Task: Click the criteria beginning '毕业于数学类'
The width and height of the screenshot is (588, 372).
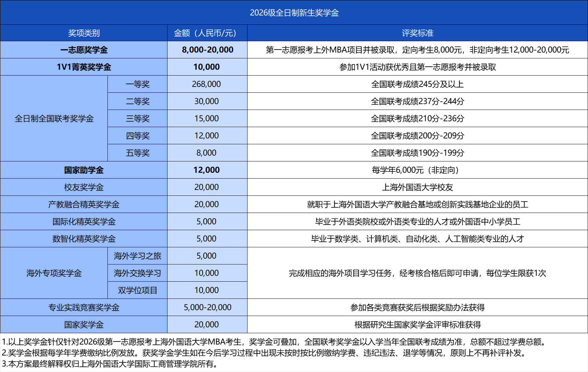Action: point(417,239)
